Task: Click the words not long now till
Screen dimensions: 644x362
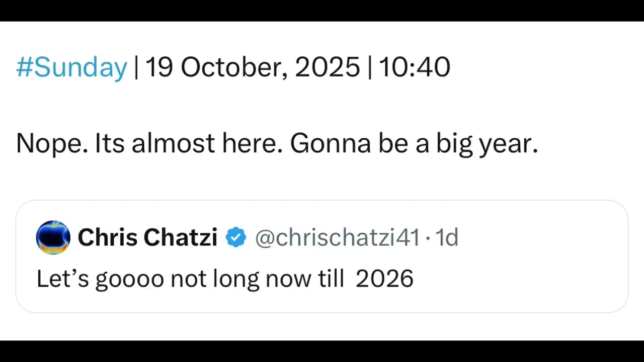Action: (x=257, y=279)
